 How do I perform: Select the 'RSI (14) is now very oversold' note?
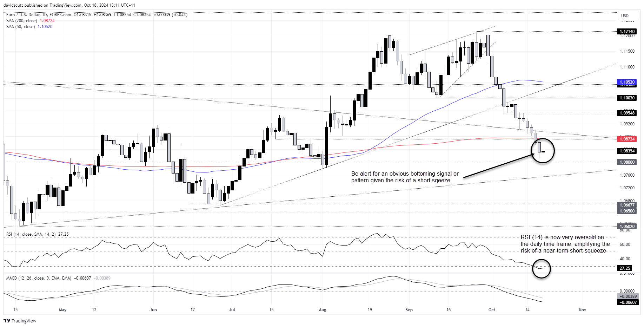click(565, 244)
